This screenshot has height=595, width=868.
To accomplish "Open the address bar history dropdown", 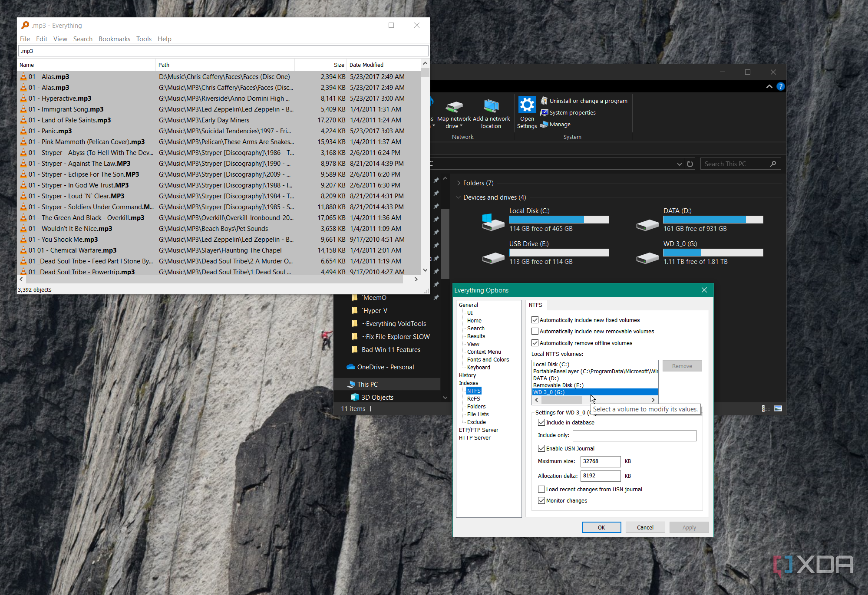I will point(679,164).
